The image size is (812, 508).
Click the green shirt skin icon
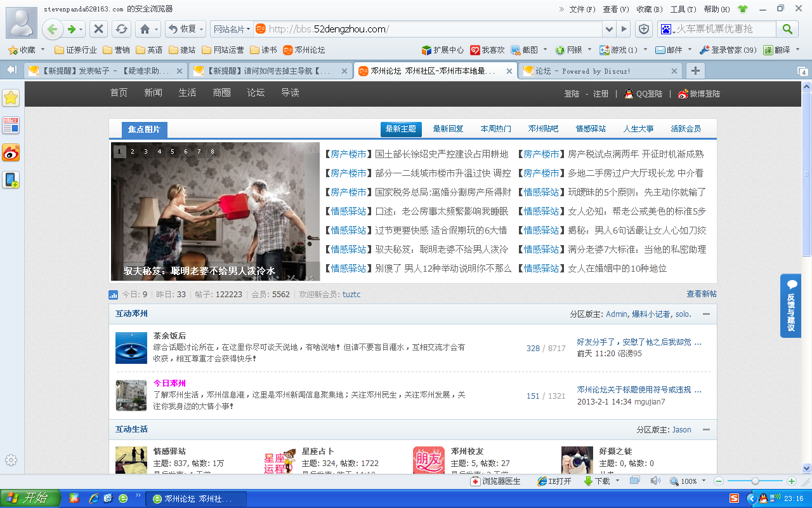tap(743, 9)
